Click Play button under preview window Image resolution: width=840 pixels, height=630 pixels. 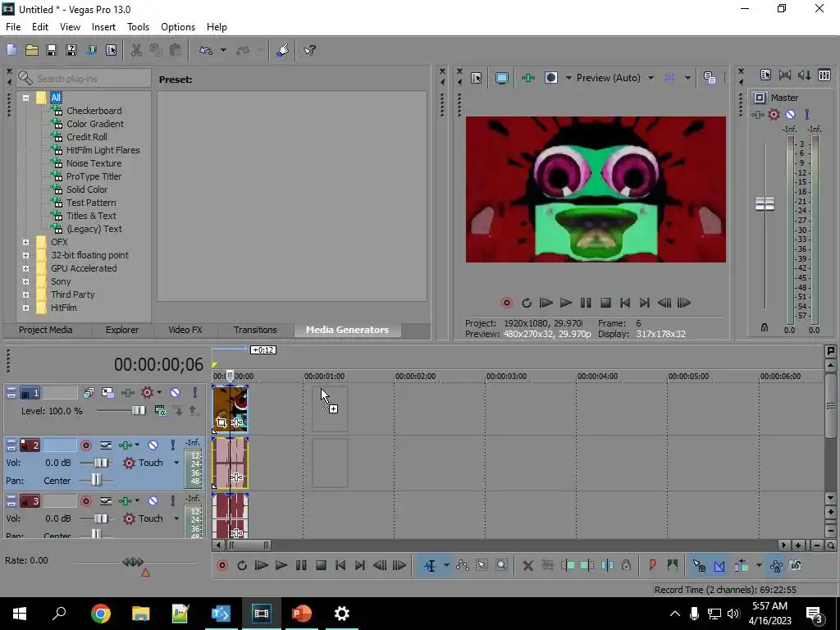pyautogui.click(x=566, y=304)
